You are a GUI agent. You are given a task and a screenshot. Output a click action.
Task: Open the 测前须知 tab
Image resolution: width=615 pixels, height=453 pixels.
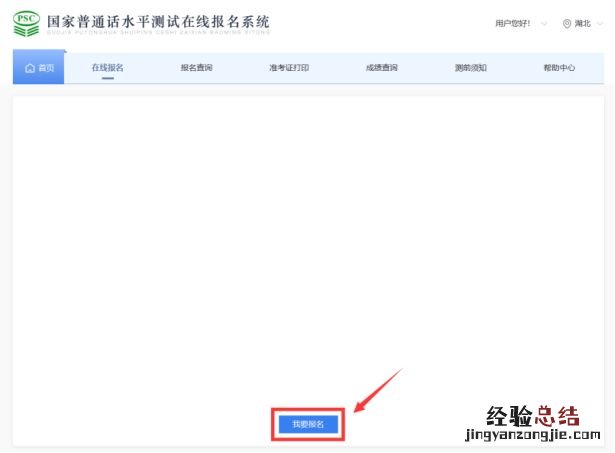point(471,67)
